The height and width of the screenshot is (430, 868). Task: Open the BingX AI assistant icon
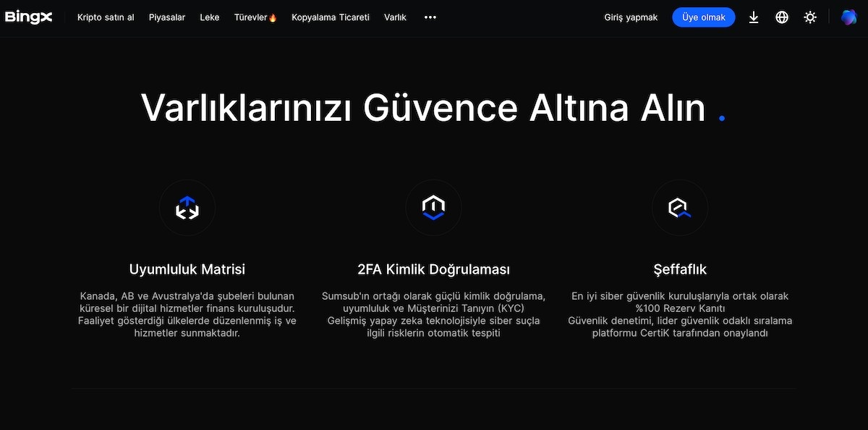[x=848, y=16]
